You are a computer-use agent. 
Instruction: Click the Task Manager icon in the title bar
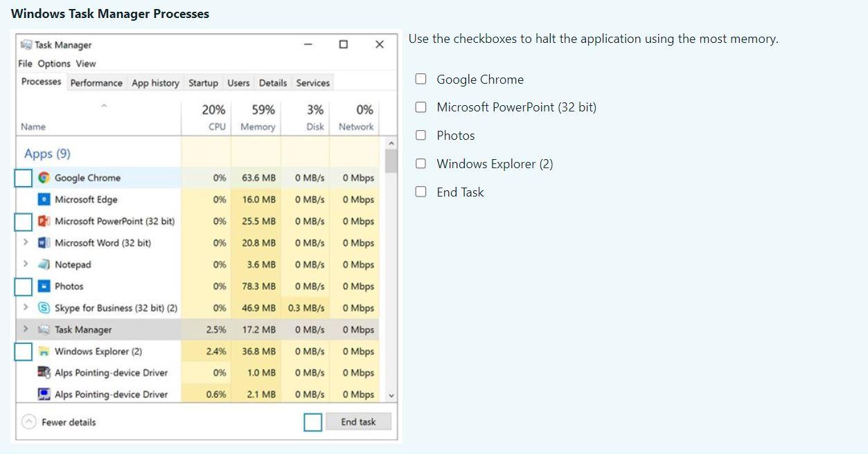[x=24, y=44]
